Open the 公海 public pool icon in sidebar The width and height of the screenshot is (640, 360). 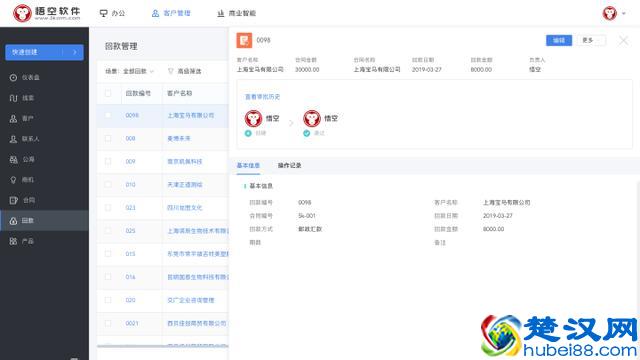click(13, 159)
